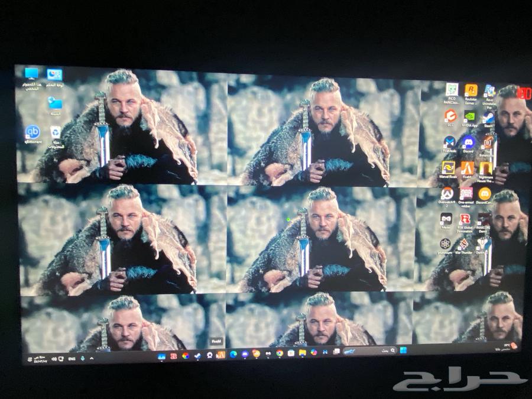
Task: Open Discord from the desktop
Action: (469, 141)
